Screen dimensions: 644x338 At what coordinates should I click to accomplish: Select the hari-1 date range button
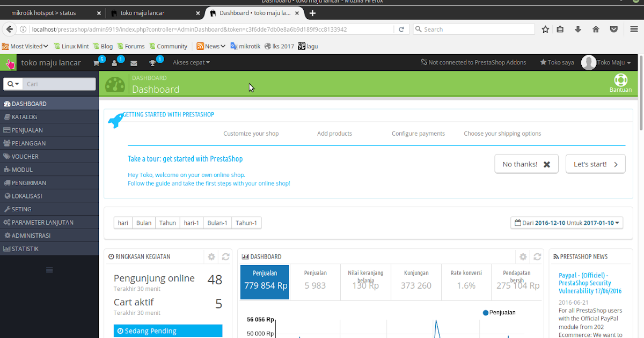pos(192,223)
